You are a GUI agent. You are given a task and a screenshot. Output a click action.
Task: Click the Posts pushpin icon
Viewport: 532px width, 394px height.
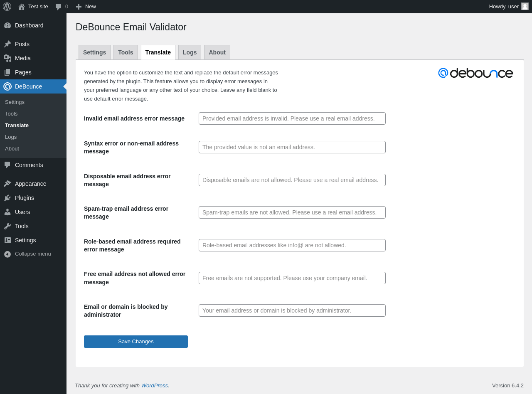7,44
